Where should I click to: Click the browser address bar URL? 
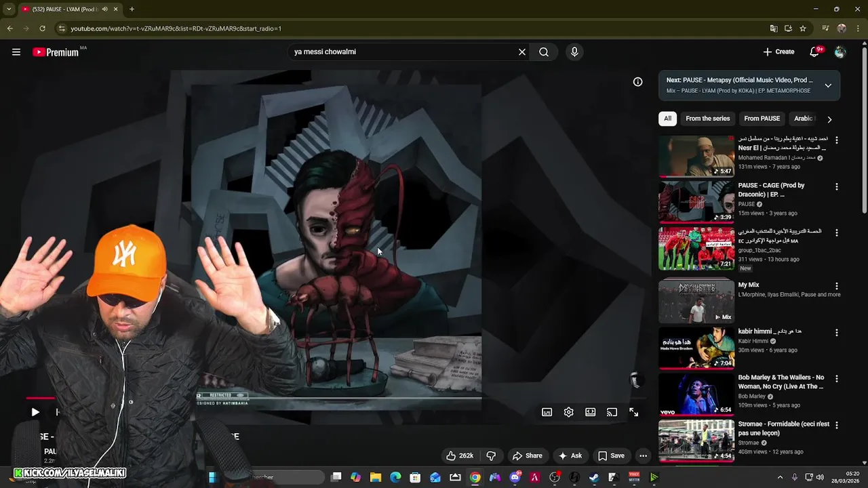pyautogui.click(x=176, y=28)
